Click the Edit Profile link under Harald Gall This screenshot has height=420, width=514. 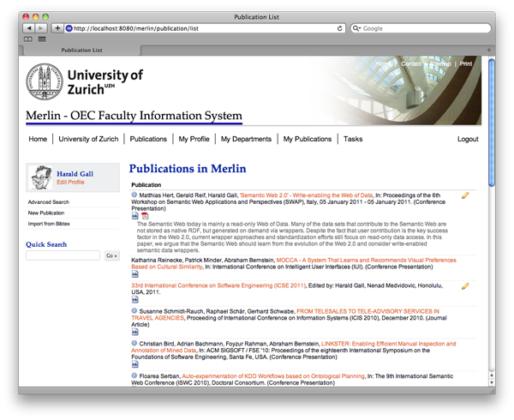(70, 183)
